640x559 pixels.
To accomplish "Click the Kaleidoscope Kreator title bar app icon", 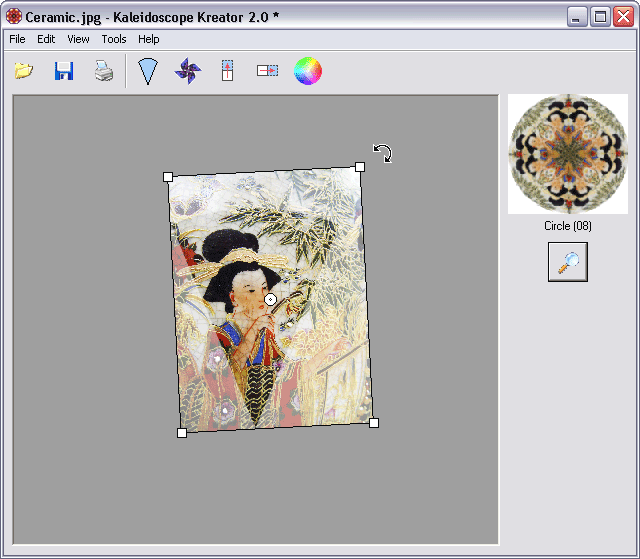I will point(14,17).
